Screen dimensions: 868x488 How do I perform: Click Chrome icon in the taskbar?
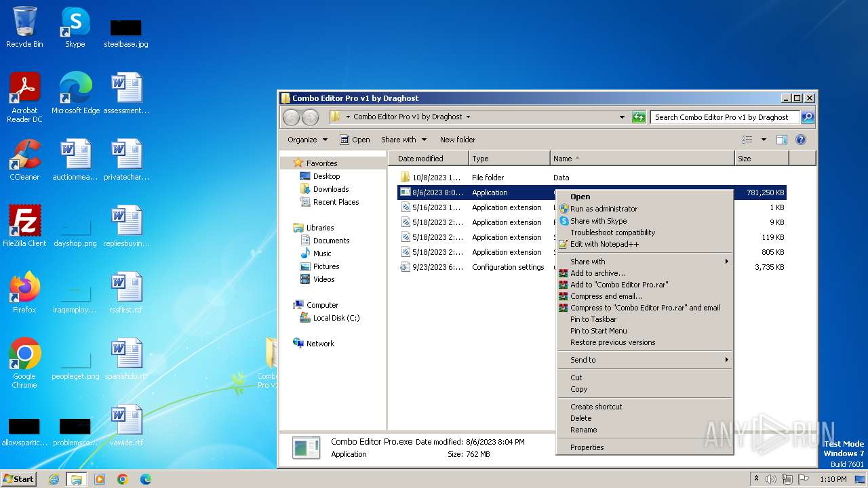click(123, 479)
